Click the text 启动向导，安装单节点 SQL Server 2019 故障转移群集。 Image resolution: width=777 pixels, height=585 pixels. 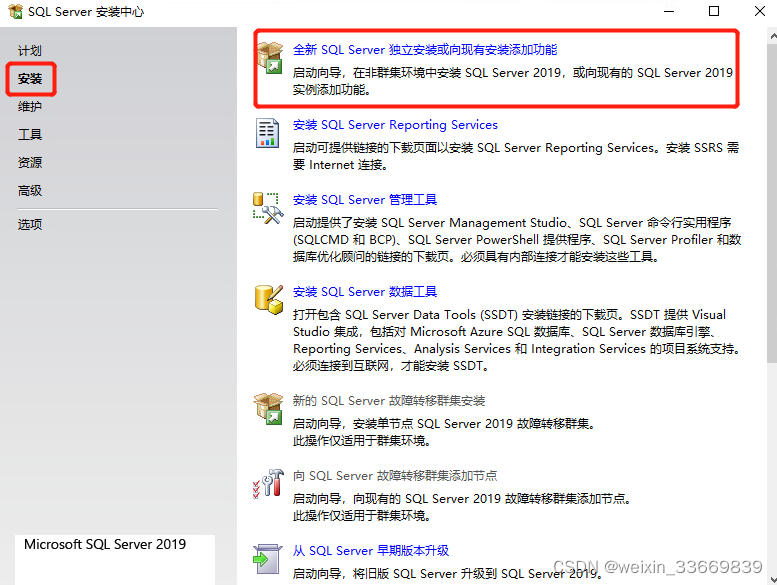coord(444,424)
